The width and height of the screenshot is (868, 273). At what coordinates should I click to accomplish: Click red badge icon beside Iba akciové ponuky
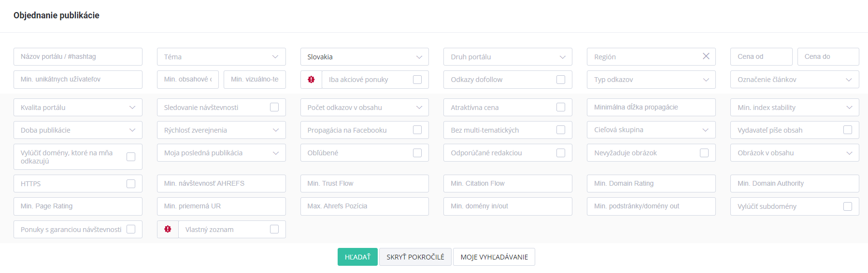[311, 80]
